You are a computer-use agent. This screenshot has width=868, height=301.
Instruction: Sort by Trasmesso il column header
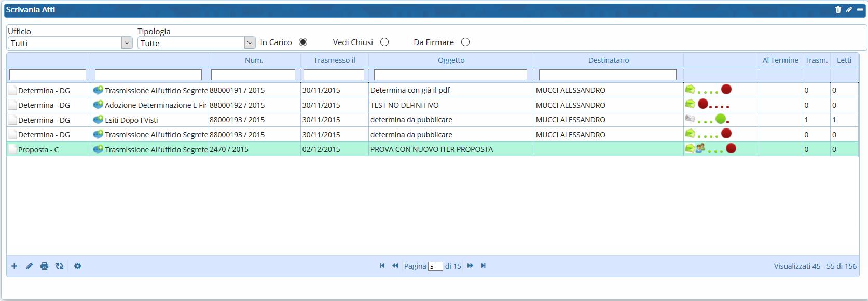point(334,60)
